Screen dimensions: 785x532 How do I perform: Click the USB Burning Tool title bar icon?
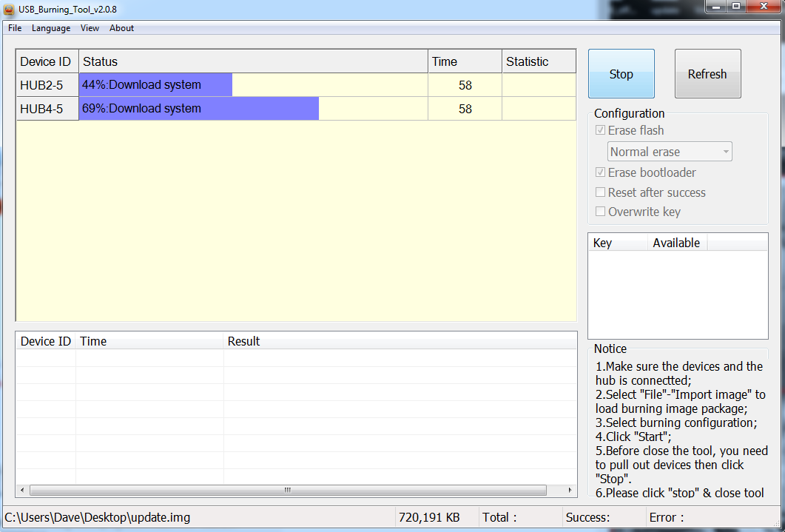(x=10, y=9)
